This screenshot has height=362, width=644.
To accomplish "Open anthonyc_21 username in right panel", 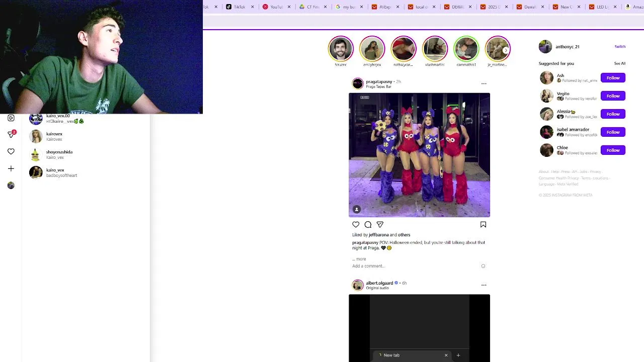I will point(568,47).
